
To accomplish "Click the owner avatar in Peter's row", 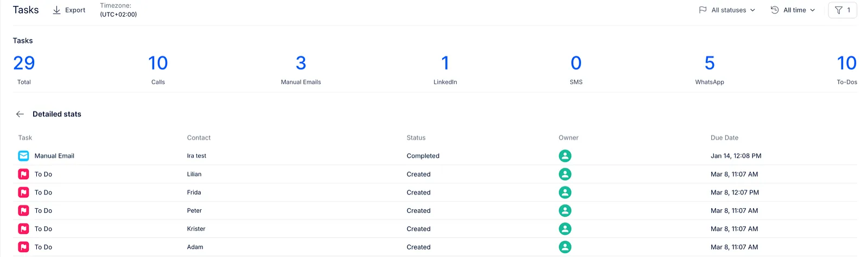I will pos(565,211).
